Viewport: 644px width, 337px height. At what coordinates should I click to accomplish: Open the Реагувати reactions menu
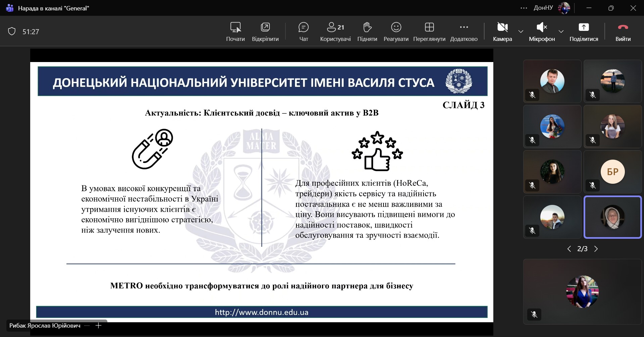(x=396, y=32)
